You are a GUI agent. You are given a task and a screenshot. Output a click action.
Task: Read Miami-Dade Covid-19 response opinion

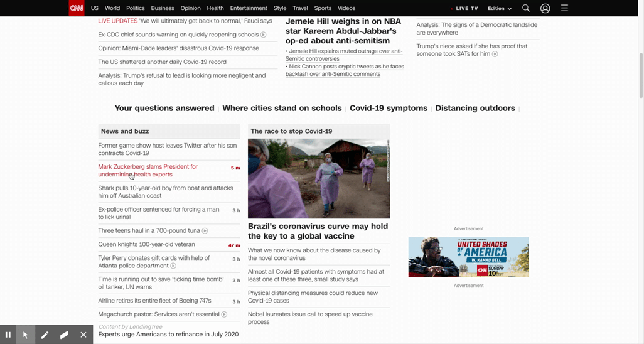179,48
